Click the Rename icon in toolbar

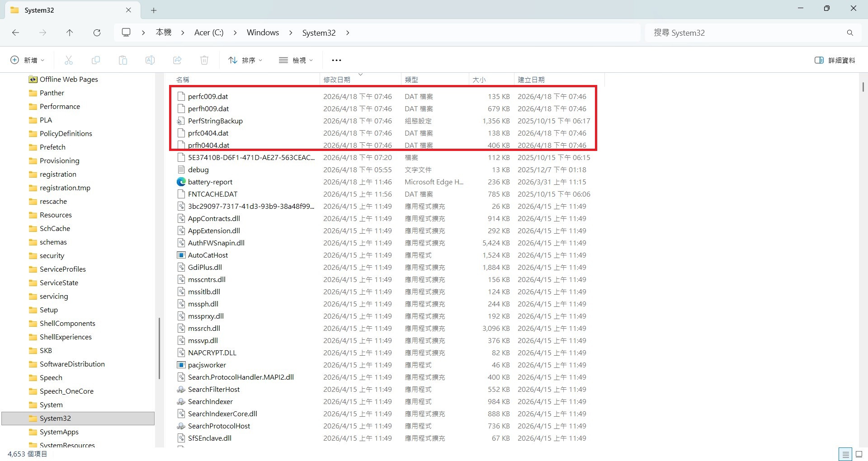click(150, 60)
